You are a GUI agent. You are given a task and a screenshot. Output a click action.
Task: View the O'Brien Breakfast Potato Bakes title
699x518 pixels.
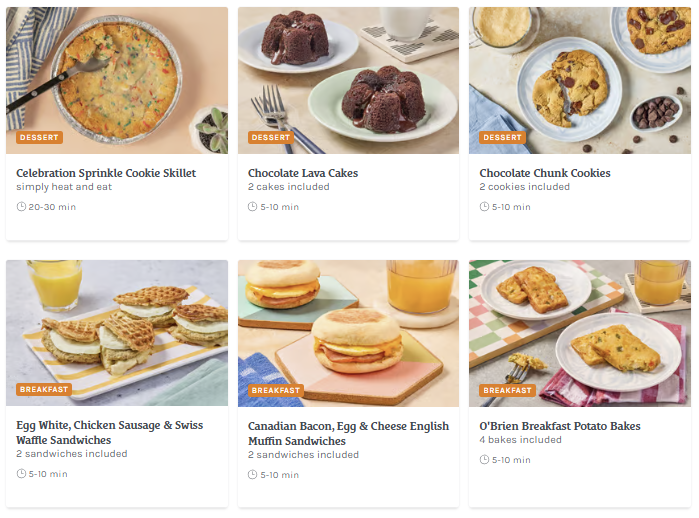coord(560,426)
